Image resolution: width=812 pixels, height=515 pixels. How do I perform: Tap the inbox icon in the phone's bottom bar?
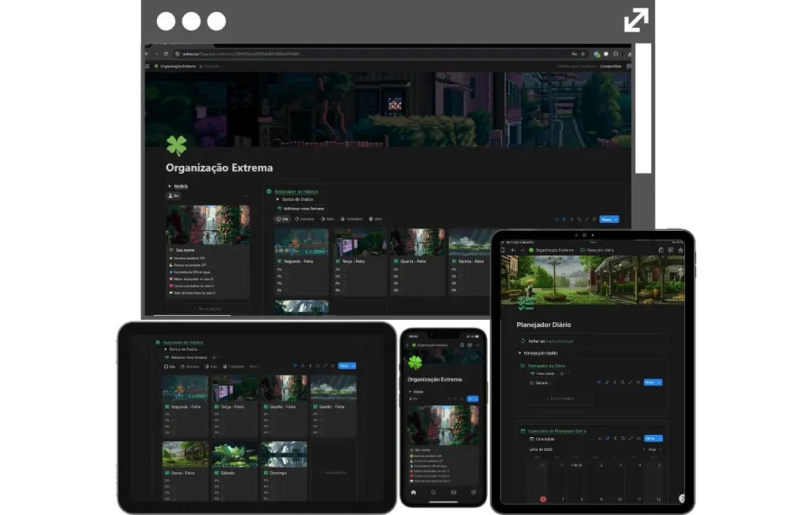[x=454, y=492]
